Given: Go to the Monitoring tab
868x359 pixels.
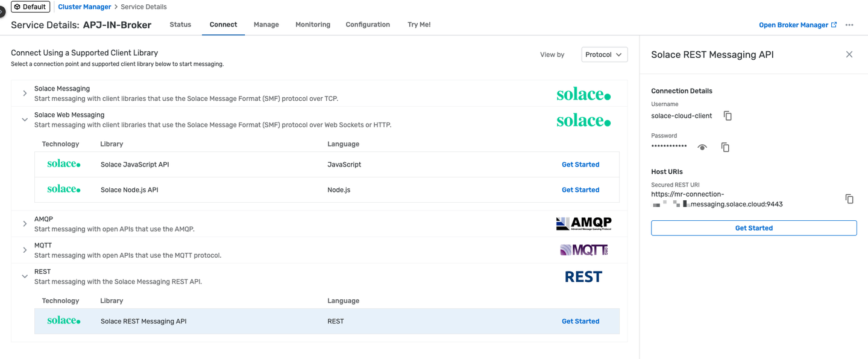Looking at the screenshot, I should (313, 25).
